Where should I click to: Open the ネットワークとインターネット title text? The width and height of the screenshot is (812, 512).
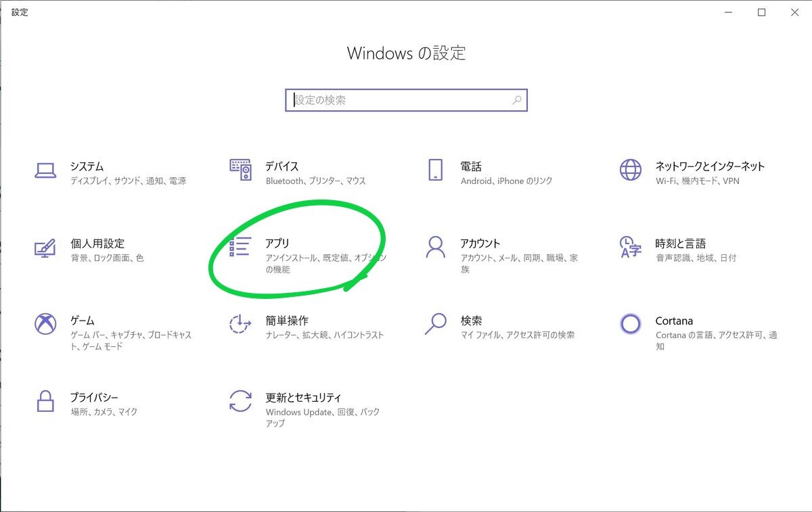point(709,166)
